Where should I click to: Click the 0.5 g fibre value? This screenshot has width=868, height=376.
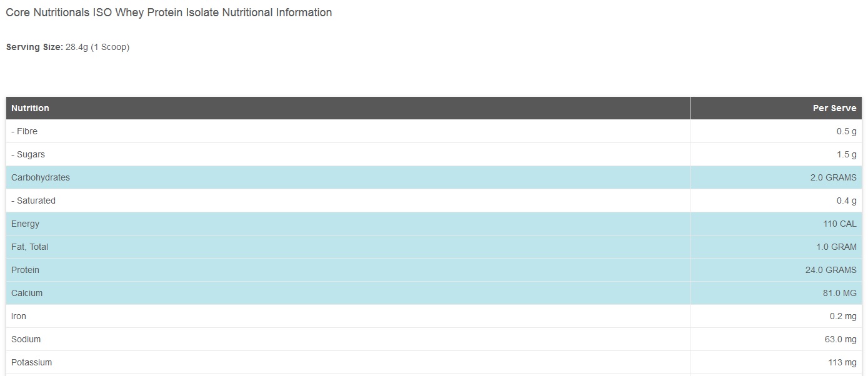click(846, 131)
